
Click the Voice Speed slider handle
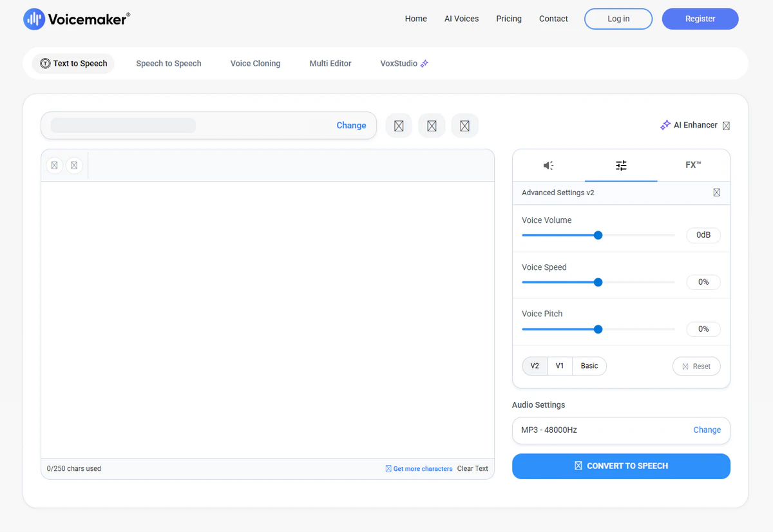point(598,282)
